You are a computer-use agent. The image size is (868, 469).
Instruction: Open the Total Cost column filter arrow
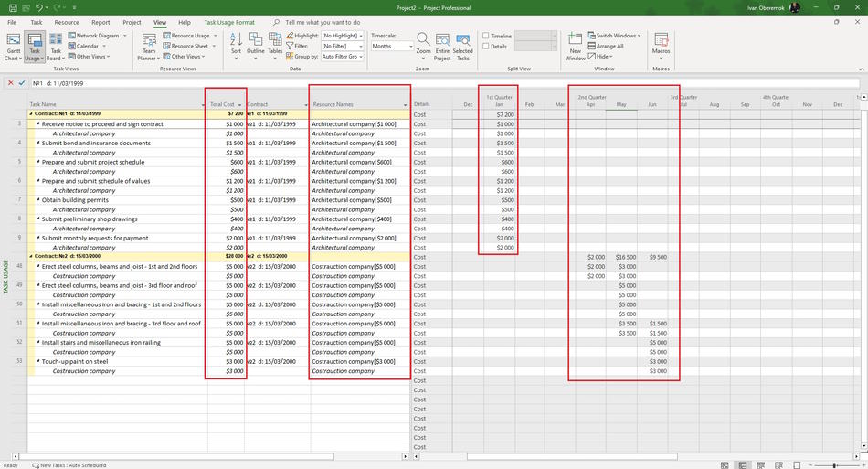239,104
